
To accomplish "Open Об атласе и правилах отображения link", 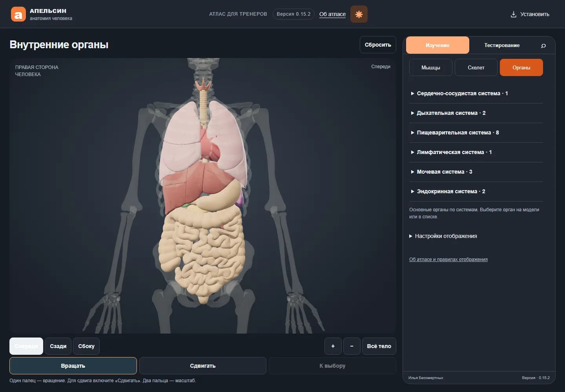I will pyautogui.click(x=448, y=260).
